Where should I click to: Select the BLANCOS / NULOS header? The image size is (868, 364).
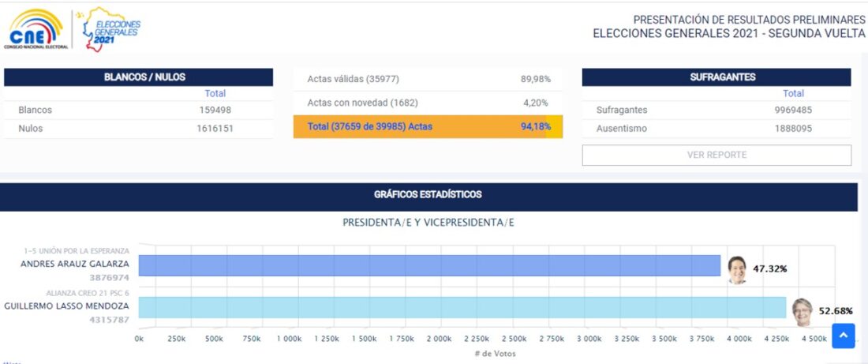pyautogui.click(x=139, y=77)
